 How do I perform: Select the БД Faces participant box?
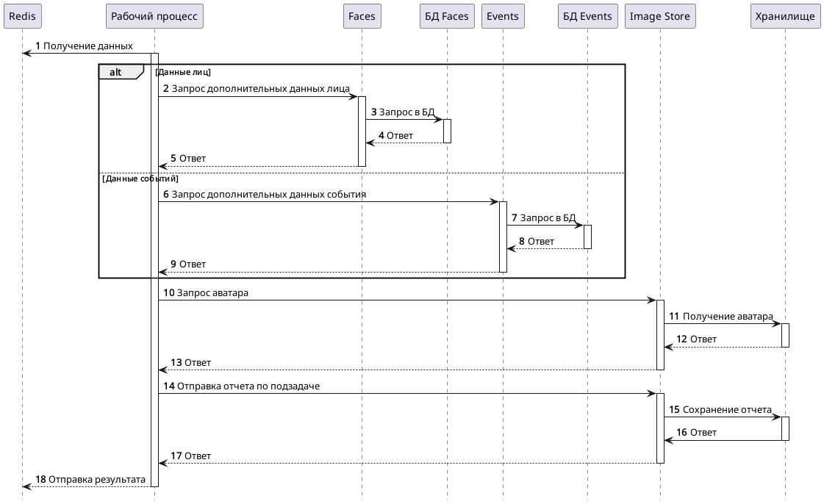tap(446, 16)
